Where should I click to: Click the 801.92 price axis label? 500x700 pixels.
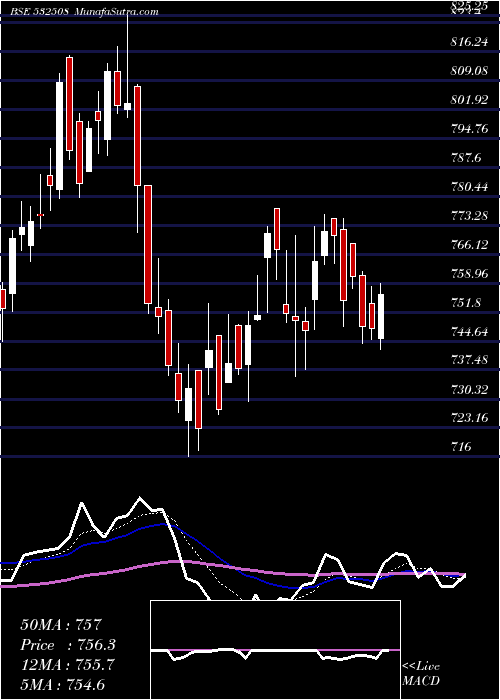[x=469, y=100]
